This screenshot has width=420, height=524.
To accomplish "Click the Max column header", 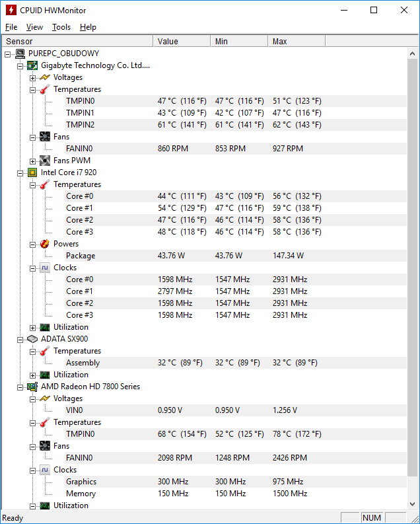I will click(x=297, y=41).
